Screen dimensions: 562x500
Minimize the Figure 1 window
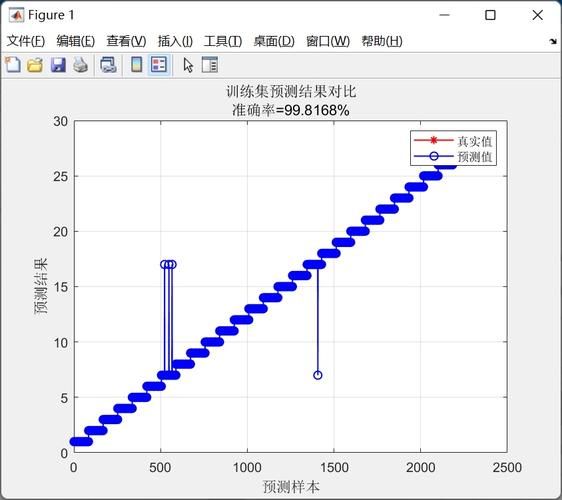coord(444,15)
